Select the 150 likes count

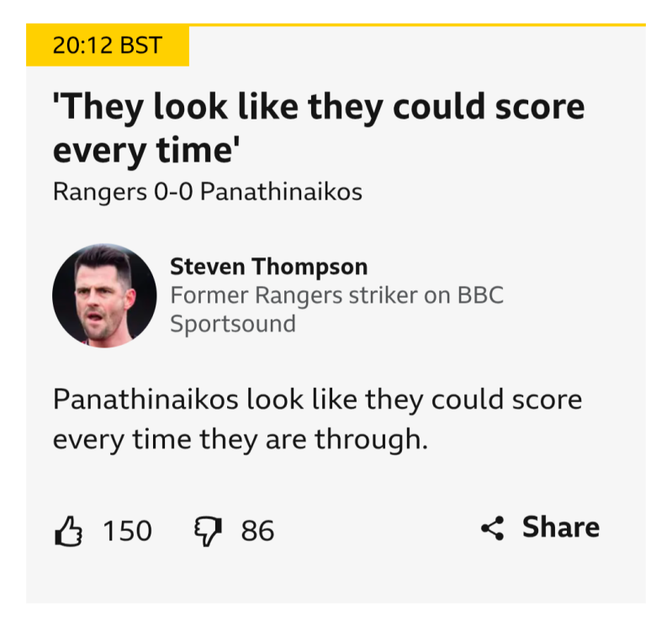pos(127,531)
